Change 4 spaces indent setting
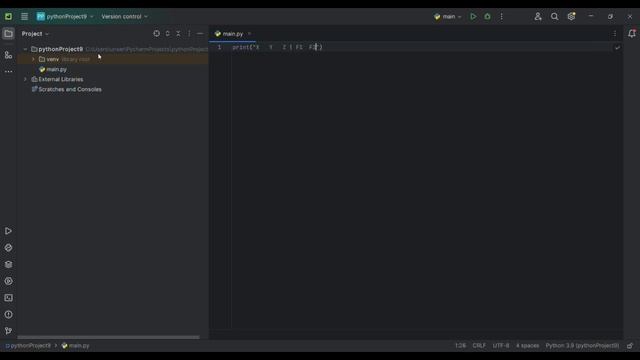The width and height of the screenshot is (640, 360). pos(527,346)
